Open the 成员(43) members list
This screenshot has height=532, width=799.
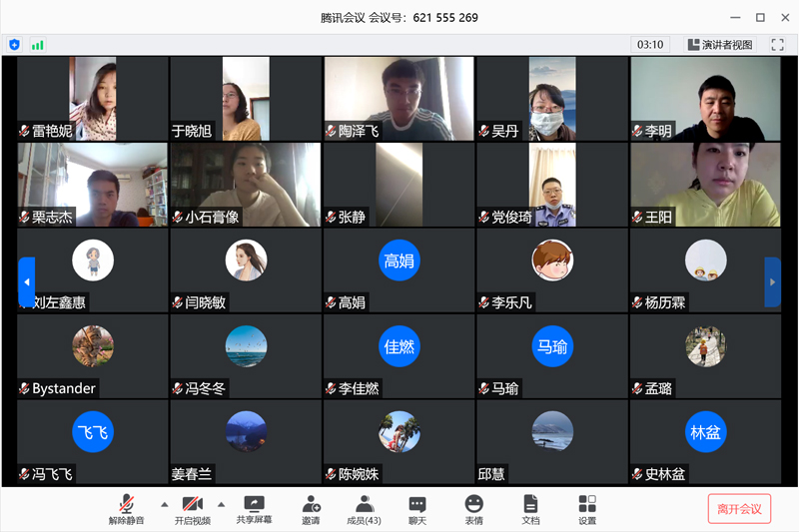point(365,508)
